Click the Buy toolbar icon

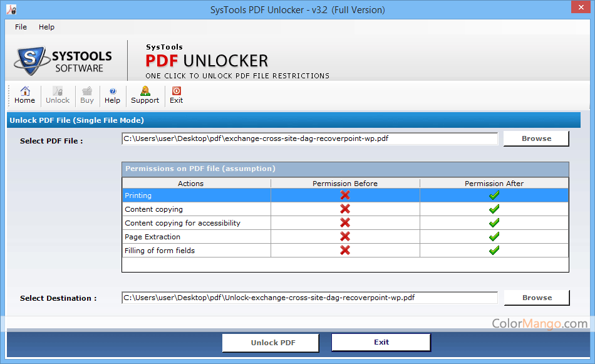point(87,95)
